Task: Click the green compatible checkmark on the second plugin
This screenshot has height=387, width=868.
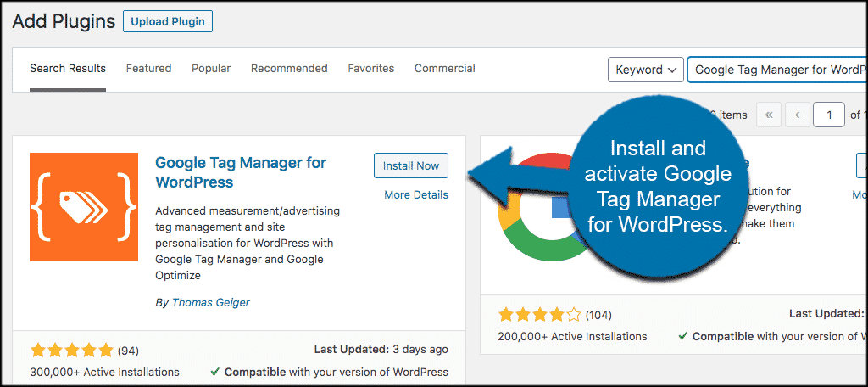Action: click(684, 337)
